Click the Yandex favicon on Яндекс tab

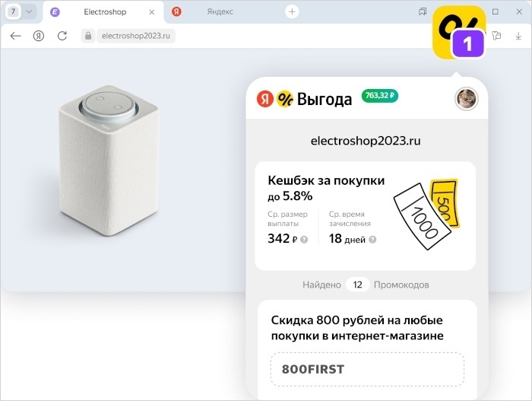click(x=176, y=12)
